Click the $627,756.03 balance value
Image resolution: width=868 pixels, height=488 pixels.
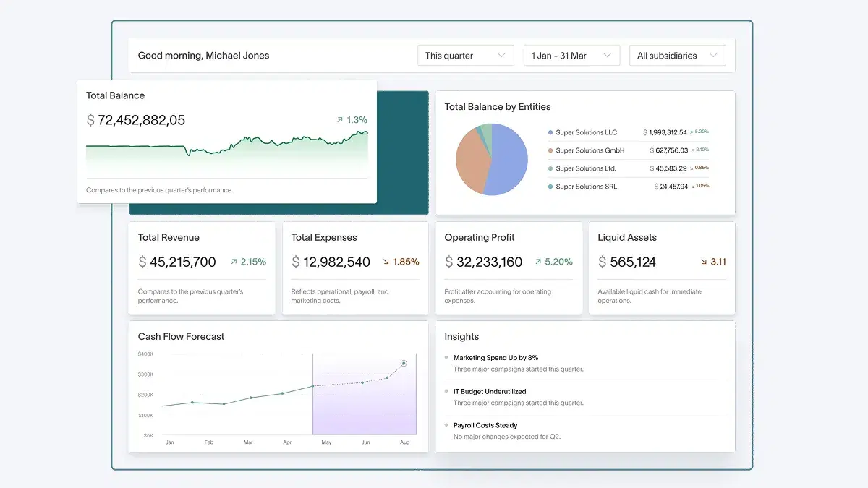pos(669,150)
